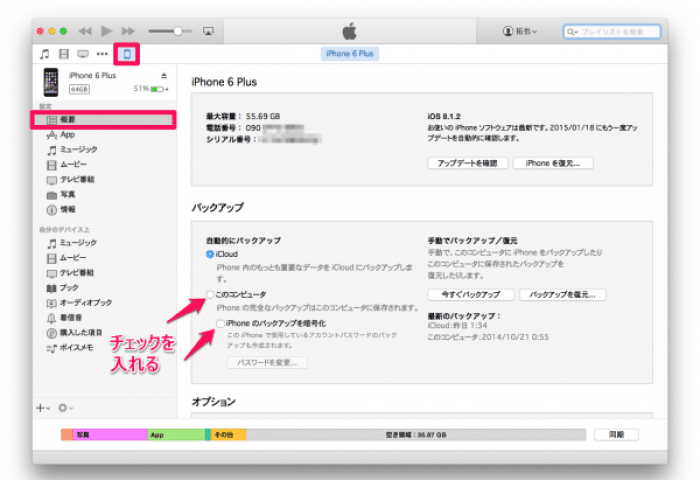Click the 同期 sync button

617,434
